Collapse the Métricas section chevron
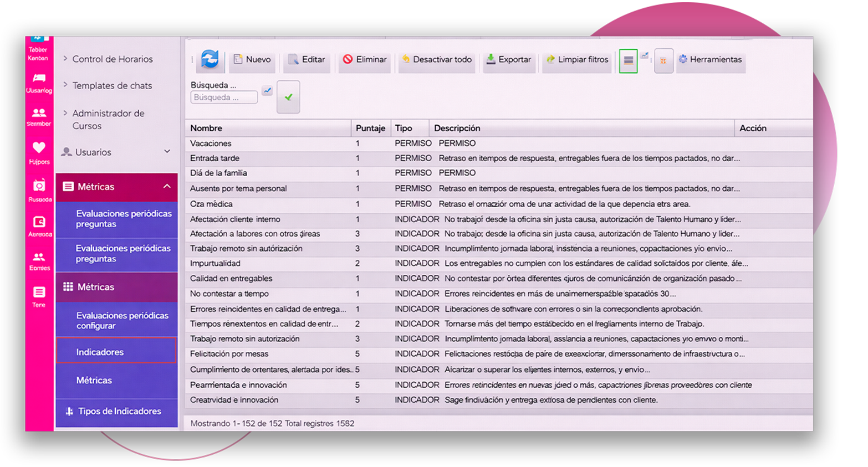The height and width of the screenshot is (467, 868). 167,187
